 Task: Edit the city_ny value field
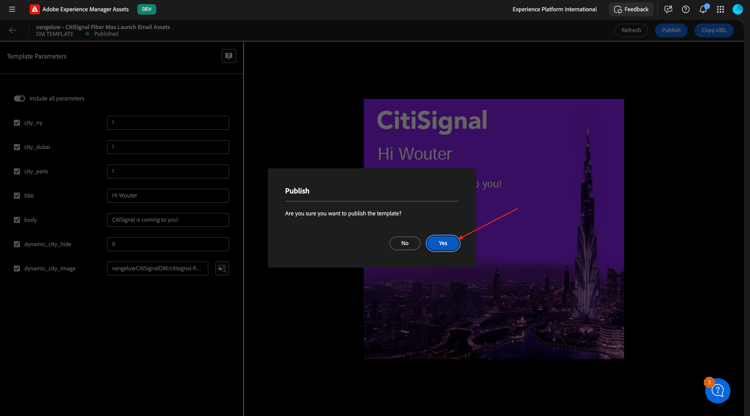point(168,123)
